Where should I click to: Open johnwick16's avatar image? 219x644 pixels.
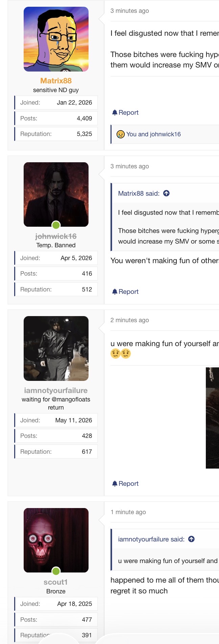[56, 194]
